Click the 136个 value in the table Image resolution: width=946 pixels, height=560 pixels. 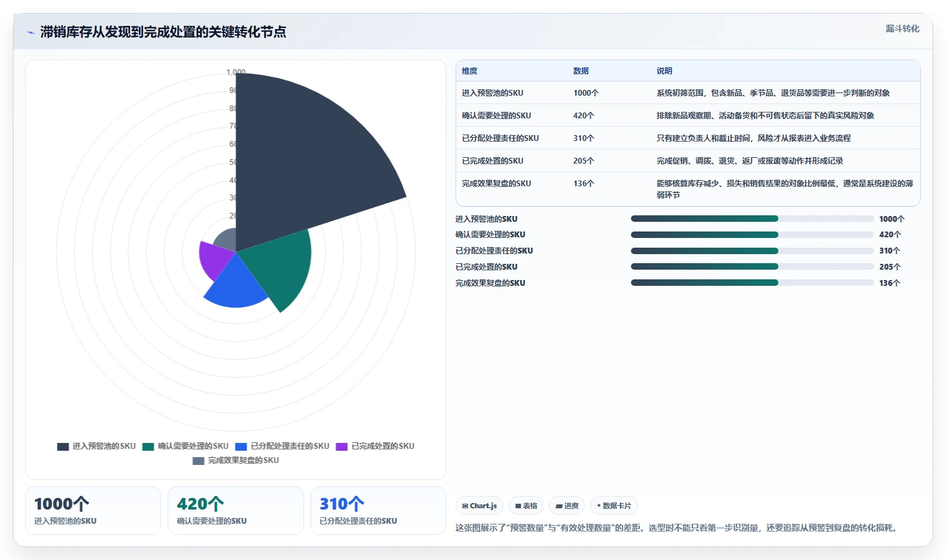pos(584,184)
